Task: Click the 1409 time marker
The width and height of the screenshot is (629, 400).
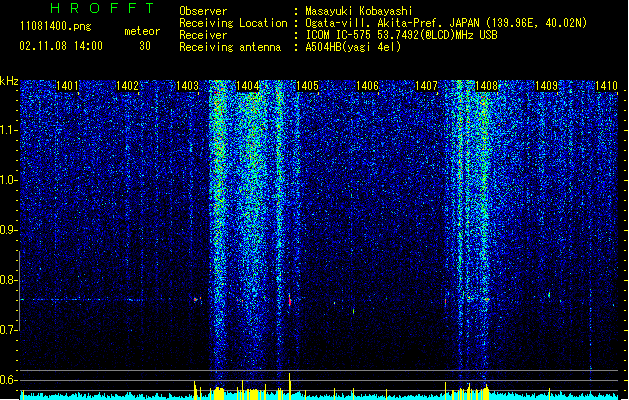Action: click(547, 86)
